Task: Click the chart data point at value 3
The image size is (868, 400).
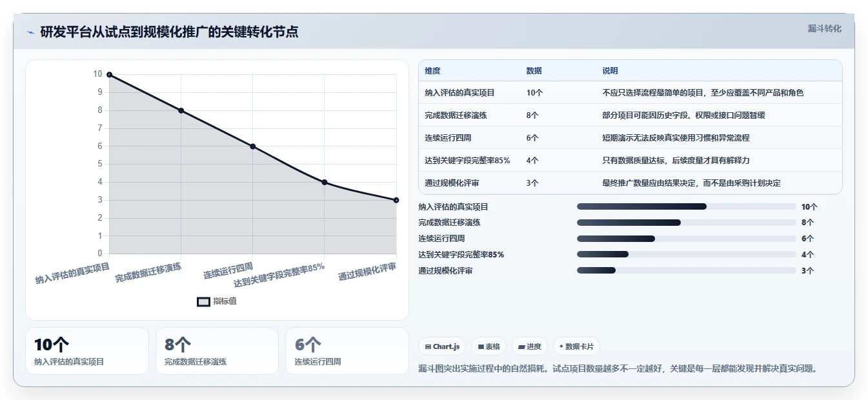Action: (x=396, y=200)
